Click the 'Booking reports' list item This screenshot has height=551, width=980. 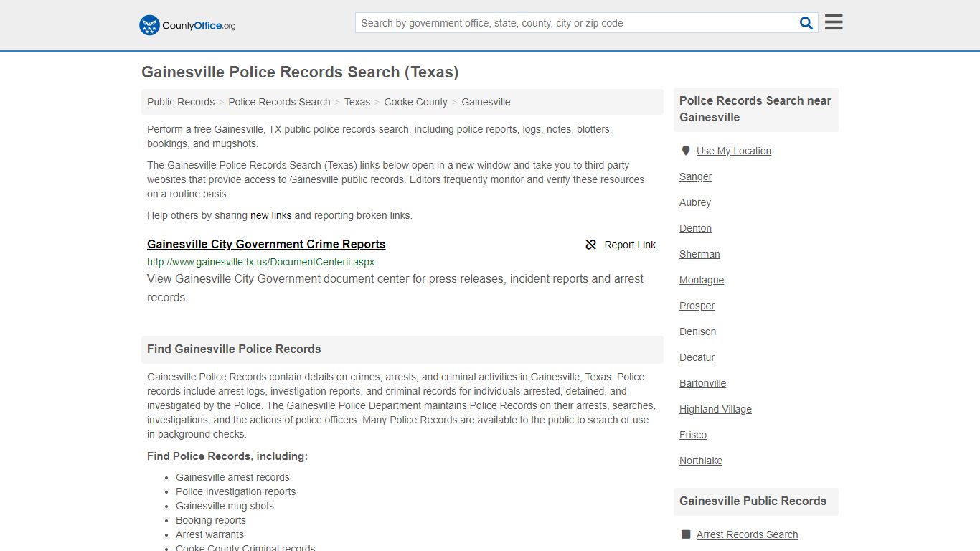[x=211, y=520]
